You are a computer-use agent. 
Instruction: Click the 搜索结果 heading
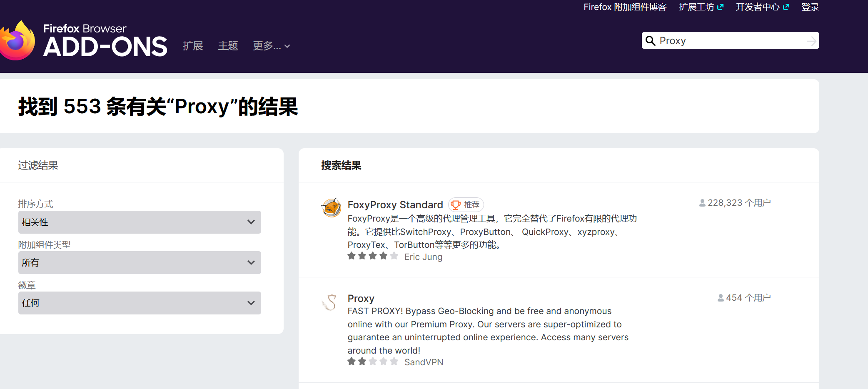[341, 165]
